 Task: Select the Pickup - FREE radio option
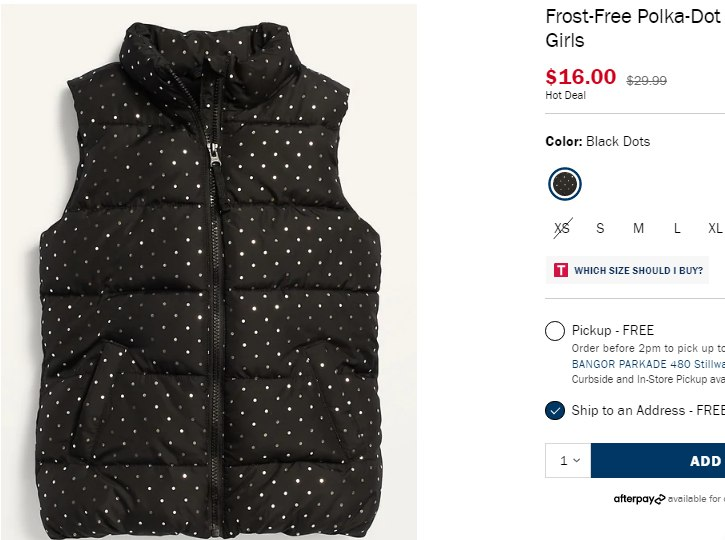[x=555, y=331]
